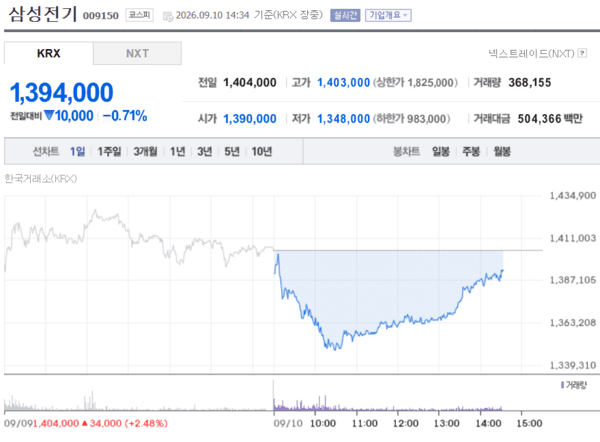600x442 pixels.
Task: Click the 1,411,003 y-axis label
Action: [x=572, y=238]
